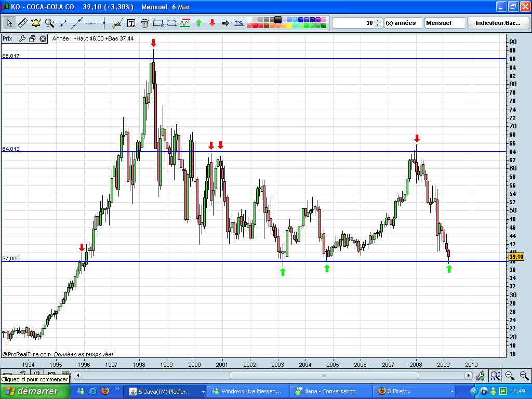Open the (x) années units dropdown
This screenshot has width=532, height=399.
(403, 23)
